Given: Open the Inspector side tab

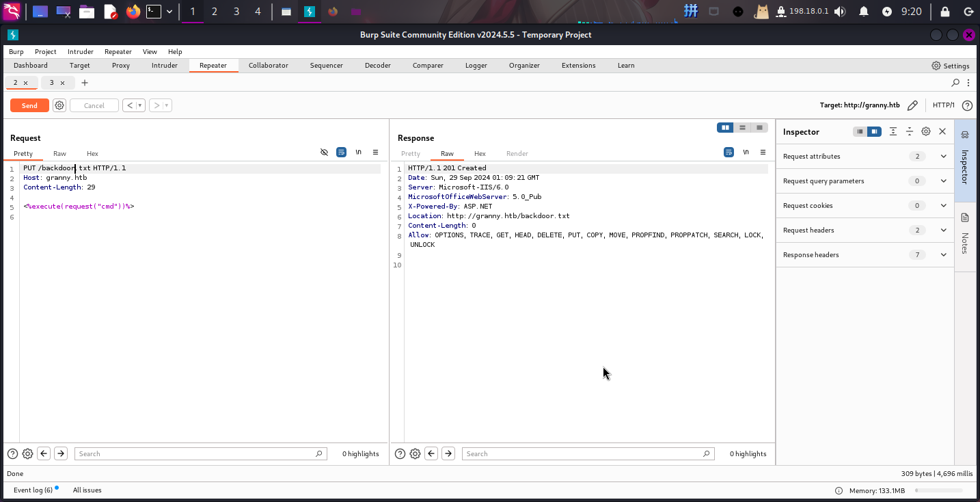Looking at the screenshot, I should pyautogui.click(x=965, y=161).
